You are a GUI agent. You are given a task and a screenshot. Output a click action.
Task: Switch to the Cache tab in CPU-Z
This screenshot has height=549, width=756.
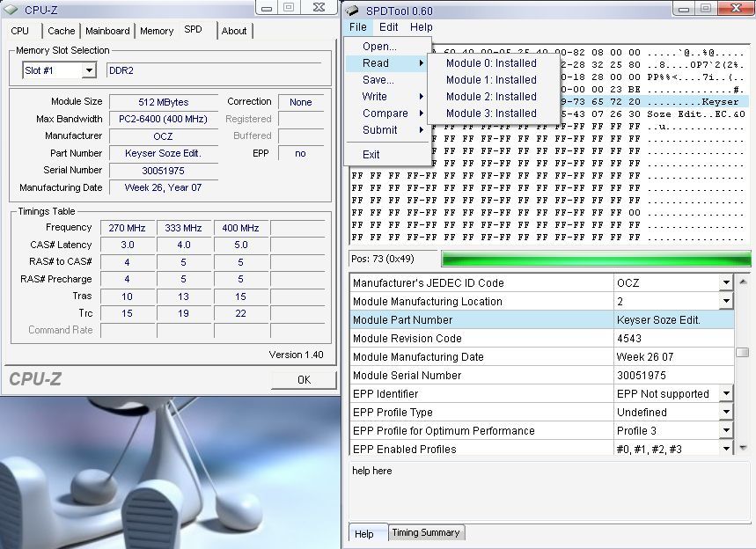tap(62, 31)
